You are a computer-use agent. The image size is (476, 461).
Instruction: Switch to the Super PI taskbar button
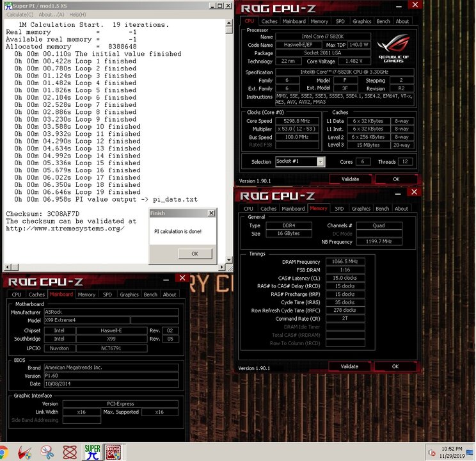(x=92, y=452)
